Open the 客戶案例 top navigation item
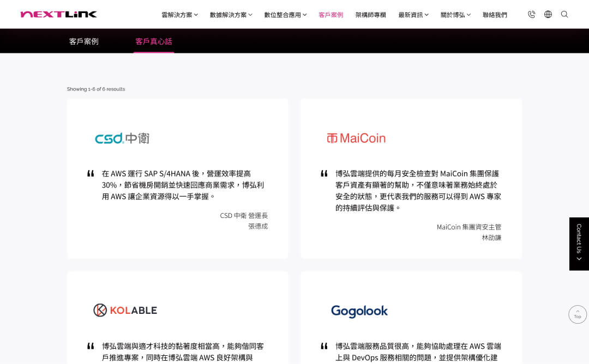 tap(330, 15)
